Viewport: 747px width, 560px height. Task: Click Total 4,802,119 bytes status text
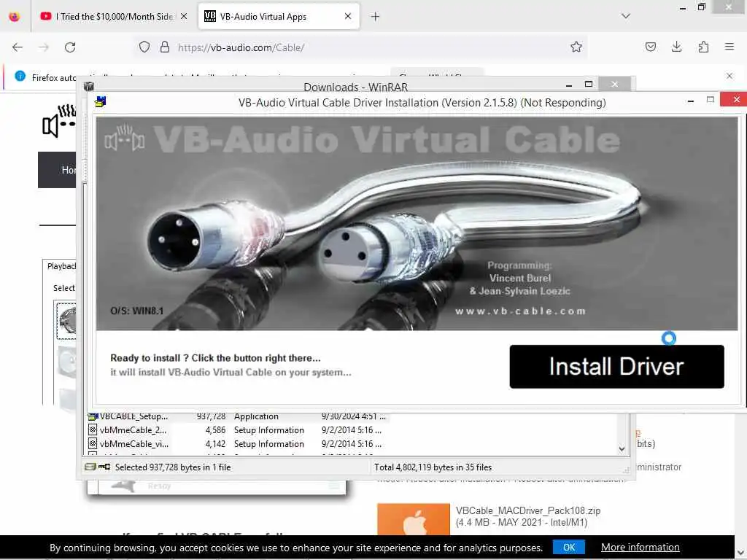point(433,467)
